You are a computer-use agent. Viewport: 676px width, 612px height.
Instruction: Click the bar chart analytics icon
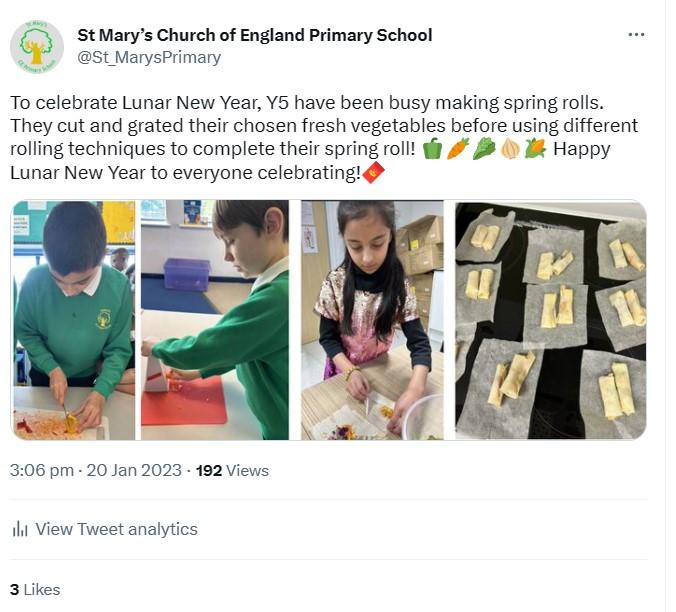(x=20, y=529)
